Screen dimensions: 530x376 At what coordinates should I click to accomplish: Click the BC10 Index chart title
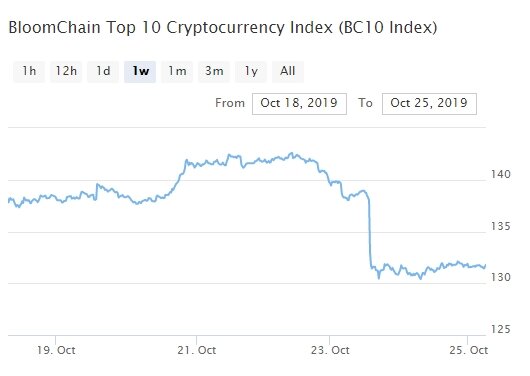[223, 27]
